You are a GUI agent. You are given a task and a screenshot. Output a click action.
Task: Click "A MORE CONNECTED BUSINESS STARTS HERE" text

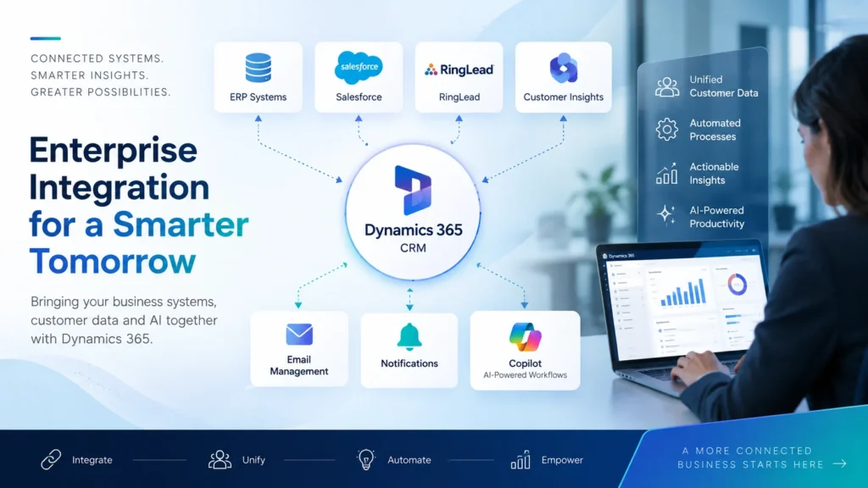pyautogui.click(x=751, y=457)
